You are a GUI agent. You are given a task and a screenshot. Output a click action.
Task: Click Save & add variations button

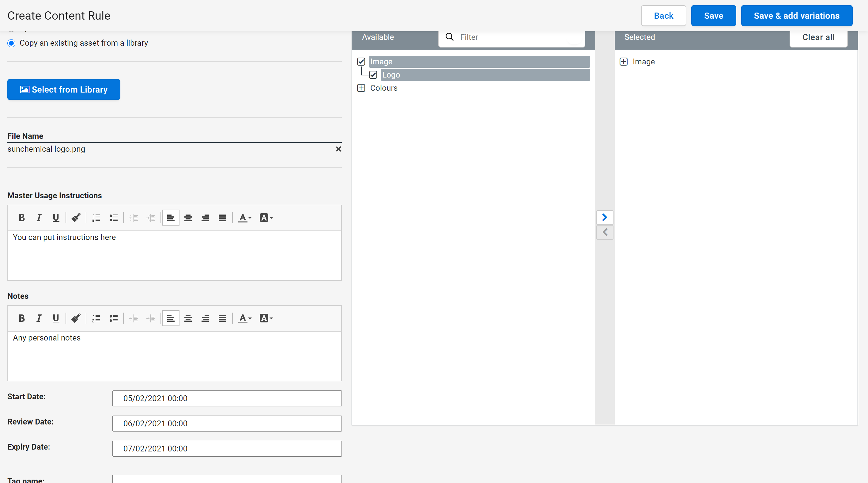[796, 16]
